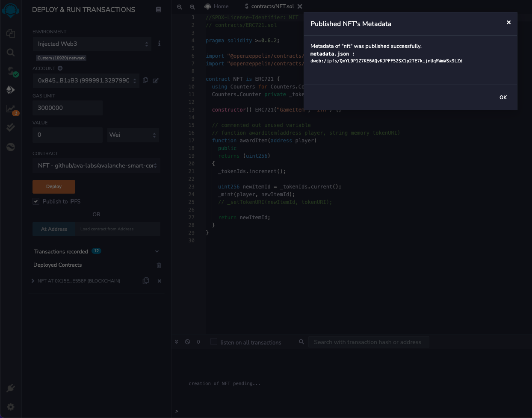This screenshot has width=532, height=418.
Task: Open the Search in files panel
Action: (x=11, y=53)
